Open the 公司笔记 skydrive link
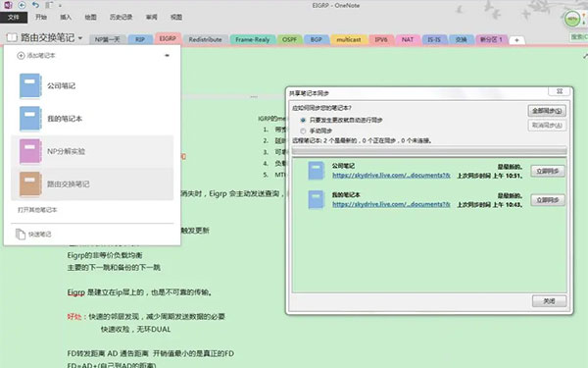 tap(391, 176)
